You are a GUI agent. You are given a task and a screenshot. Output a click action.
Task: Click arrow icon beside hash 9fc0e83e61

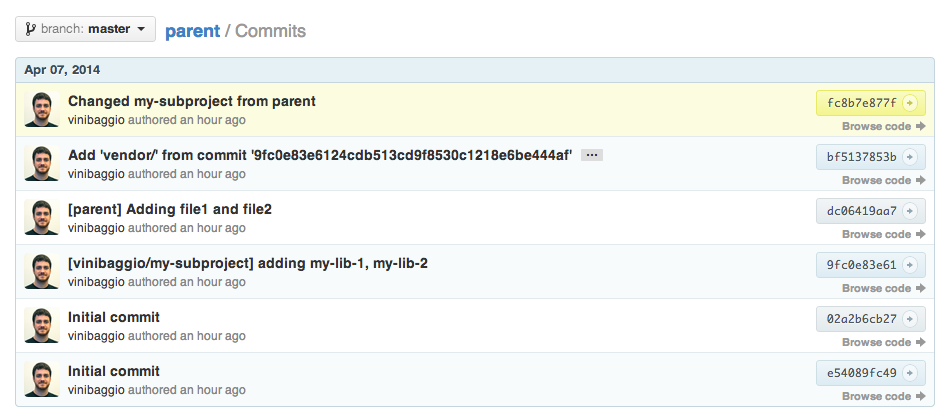pyautogui.click(x=910, y=265)
